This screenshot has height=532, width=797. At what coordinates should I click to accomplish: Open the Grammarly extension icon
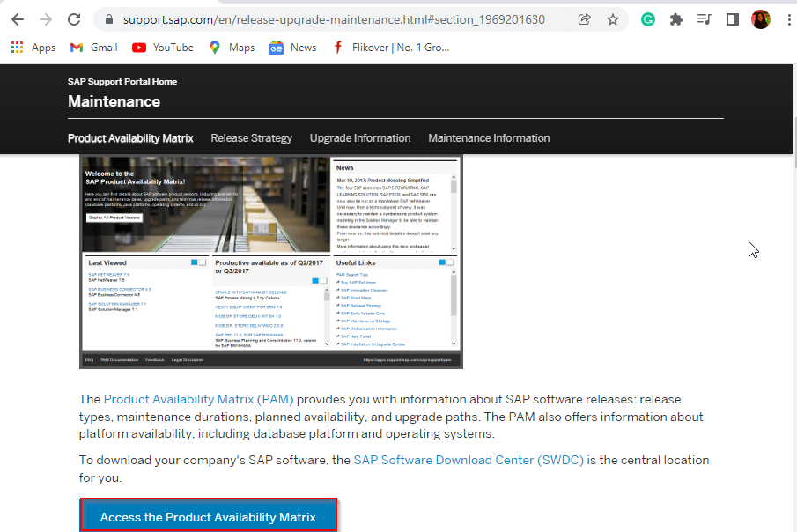647,20
